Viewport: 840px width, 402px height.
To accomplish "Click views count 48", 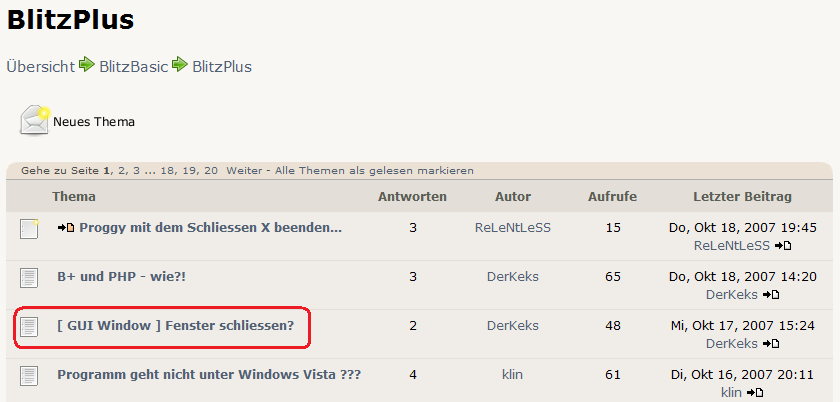I will [613, 325].
